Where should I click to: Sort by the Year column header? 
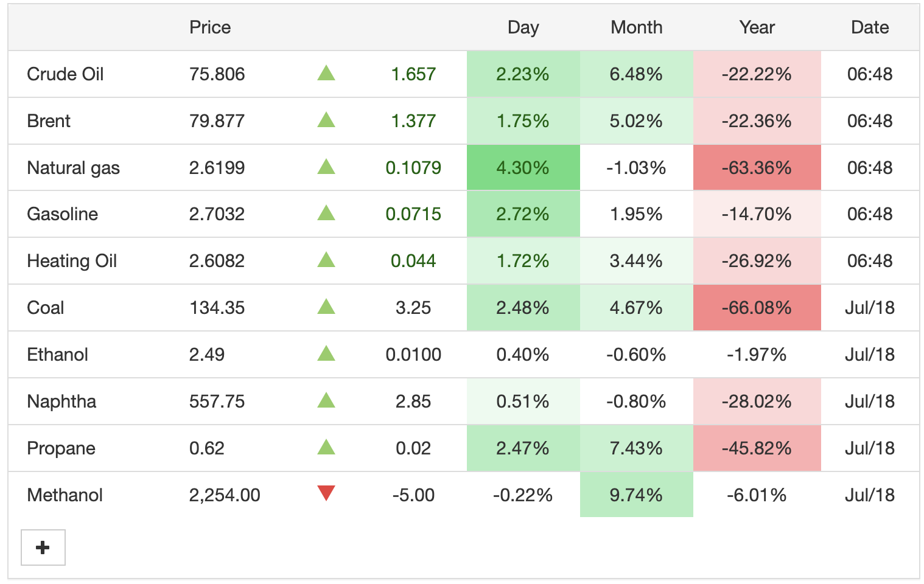pyautogui.click(x=757, y=27)
